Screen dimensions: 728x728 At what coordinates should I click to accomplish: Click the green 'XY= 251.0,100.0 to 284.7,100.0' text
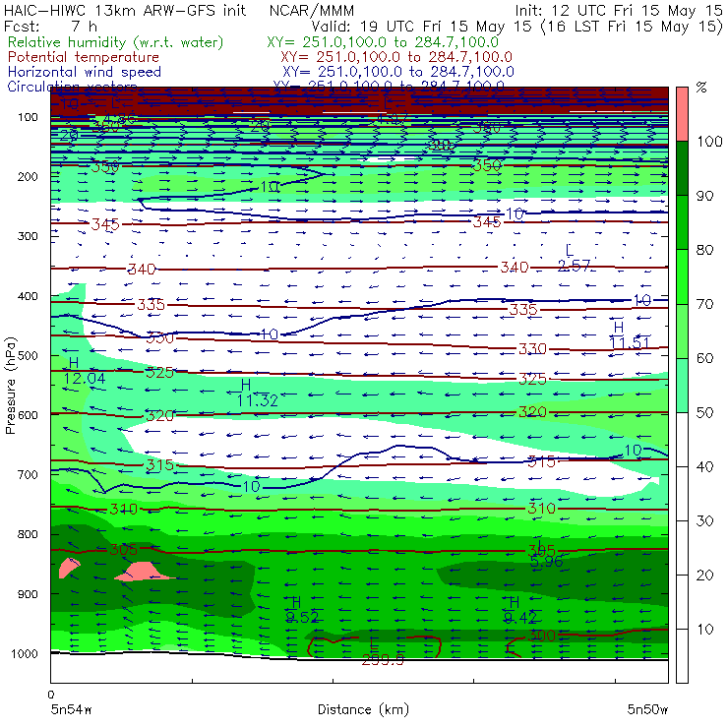[383, 42]
